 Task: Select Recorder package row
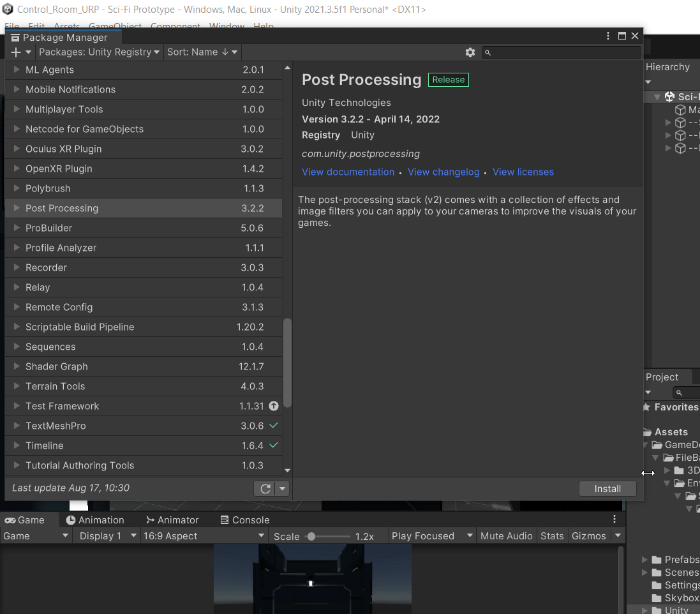coord(144,267)
